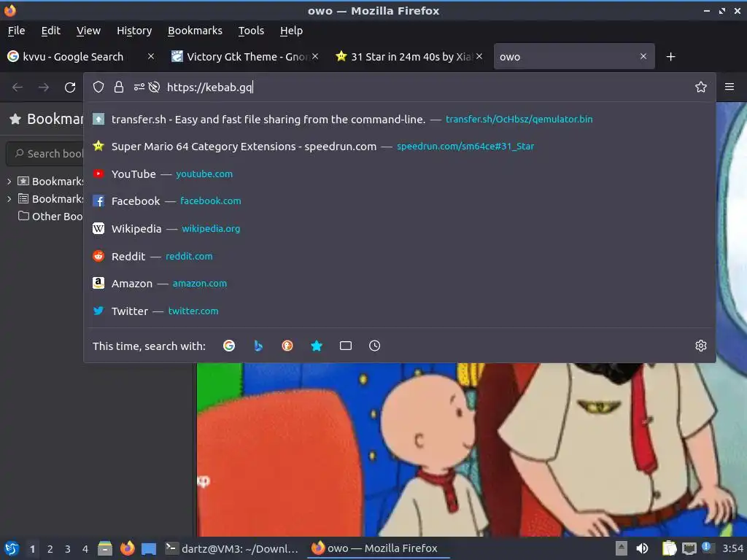The width and height of the screenshot is (747, 560).
Task: Switch to dartz@VM3 terminal window
Action: tap(232, 548)
